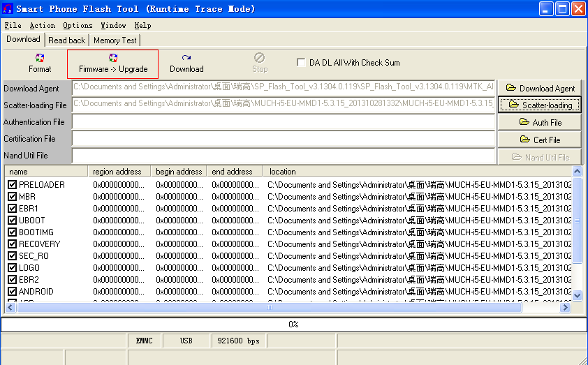Click the 0% progress bar
This screenshot has height=365, width=588.
(x=293, y=325)
